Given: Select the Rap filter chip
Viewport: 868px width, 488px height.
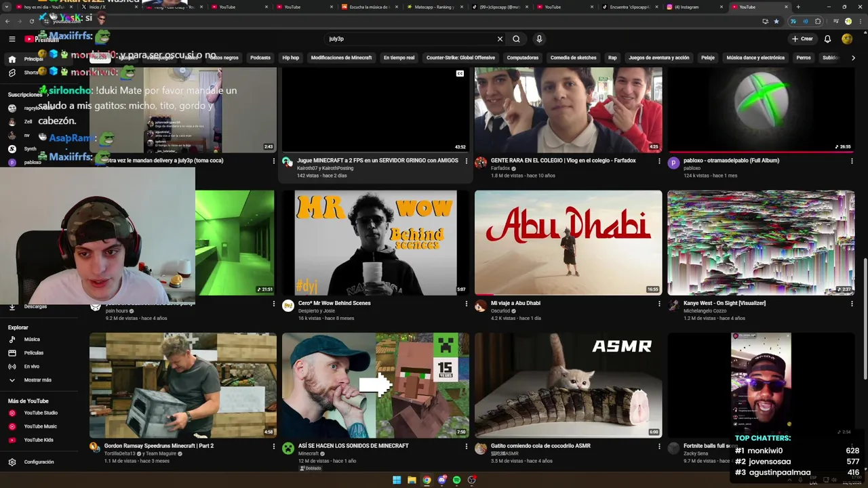Looking at the screenshot, I should point(612,58).
